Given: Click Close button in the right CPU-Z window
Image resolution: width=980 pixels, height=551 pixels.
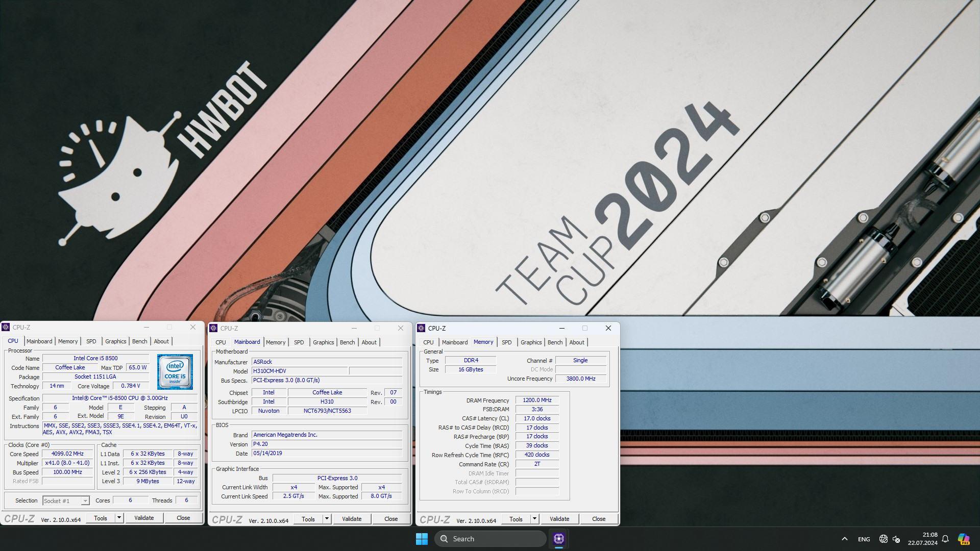Looking at the screenshot, I should pyautogui.click(x=599, y=519).
